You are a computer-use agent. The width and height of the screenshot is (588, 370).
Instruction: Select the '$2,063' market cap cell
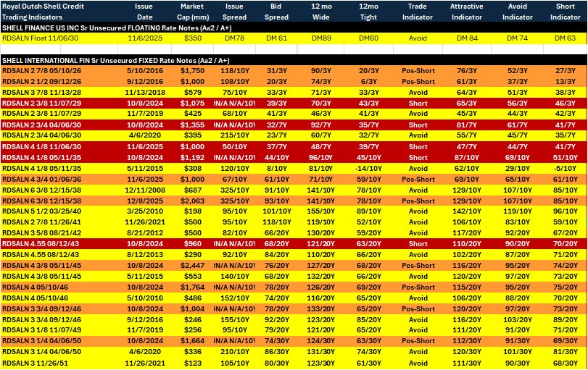[x=192, y=201]
